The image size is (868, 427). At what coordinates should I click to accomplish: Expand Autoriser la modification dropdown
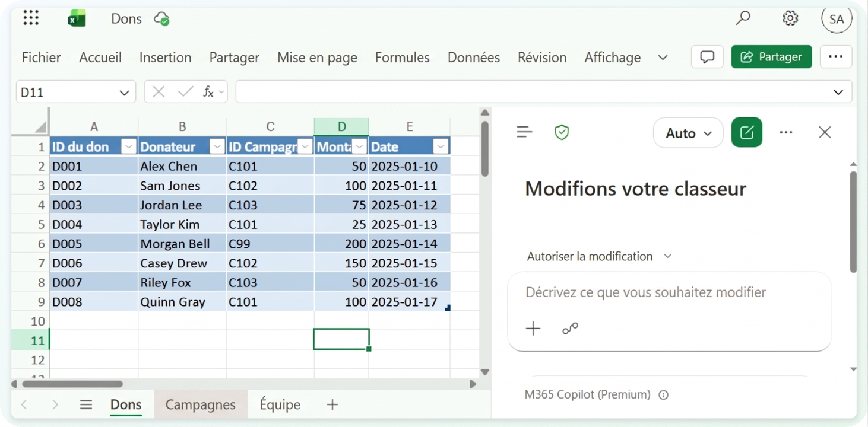(599, 256)
